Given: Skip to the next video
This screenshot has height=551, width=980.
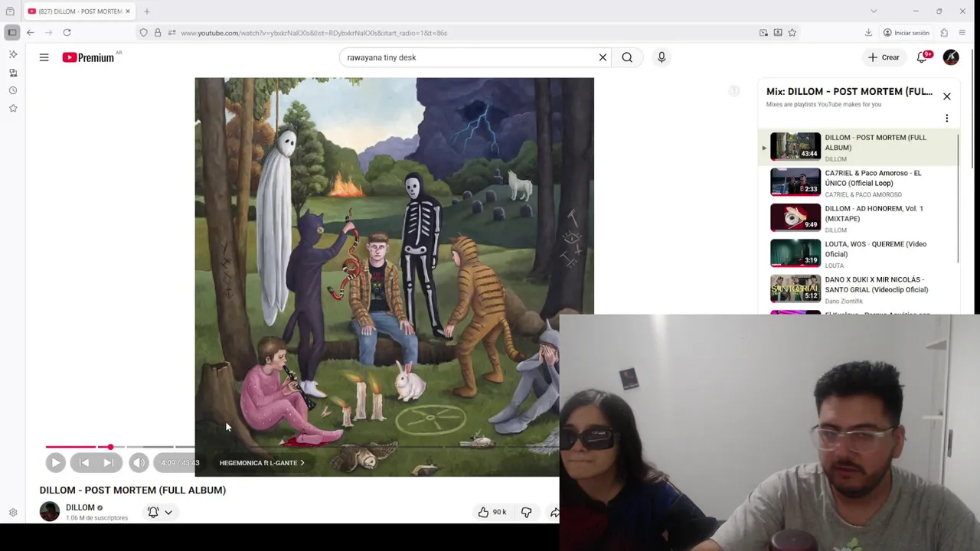Looking at the screenshot, I should coord(109,462).
